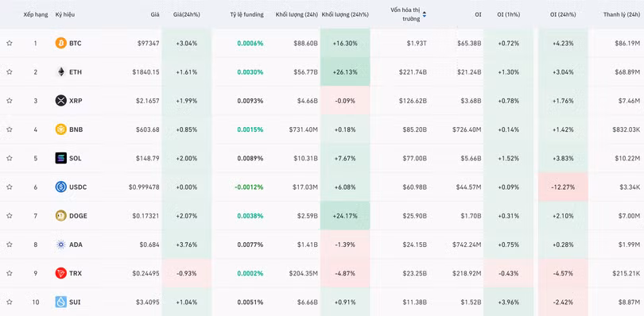Sort by Khối lượng (24h) header
Viewport: 644px width, 316px height.
297,14
